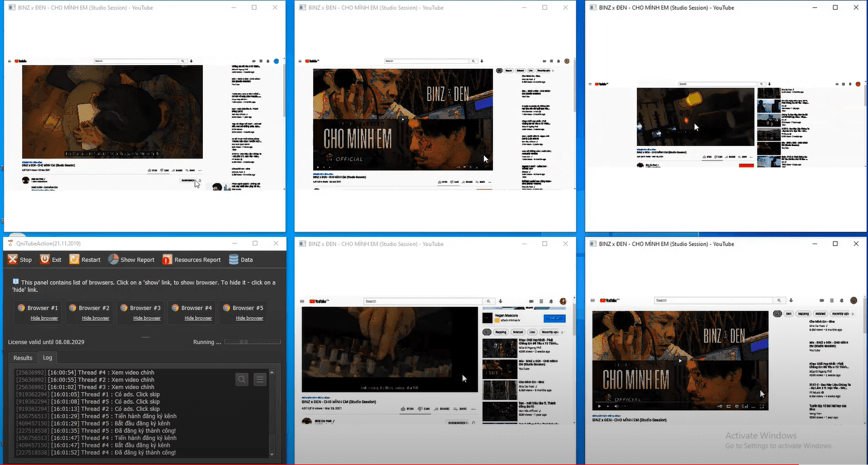This screenshot has width=868, height=465.
Task: Select the Den filter chip on YouTube
Action: [x=789, y=313]
